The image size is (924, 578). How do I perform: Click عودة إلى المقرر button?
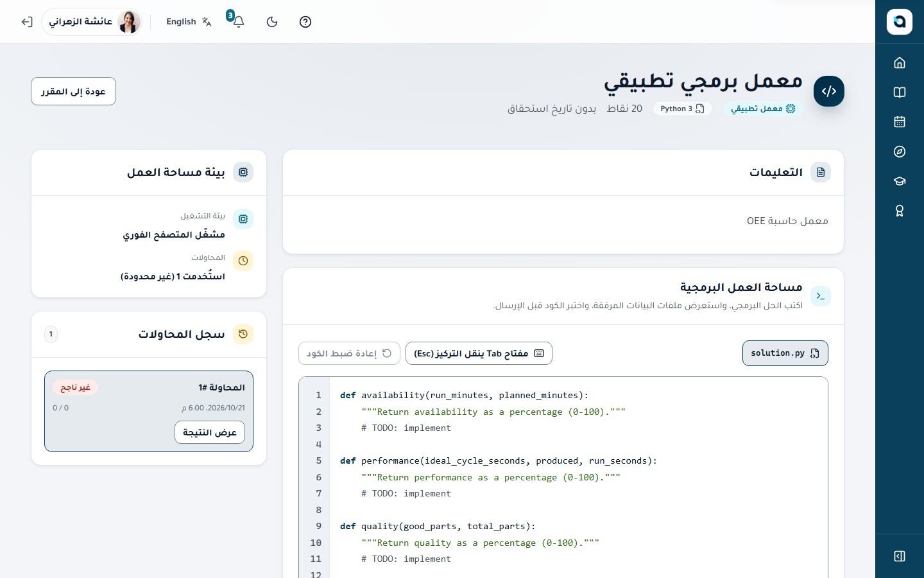[x=73, y=91]
